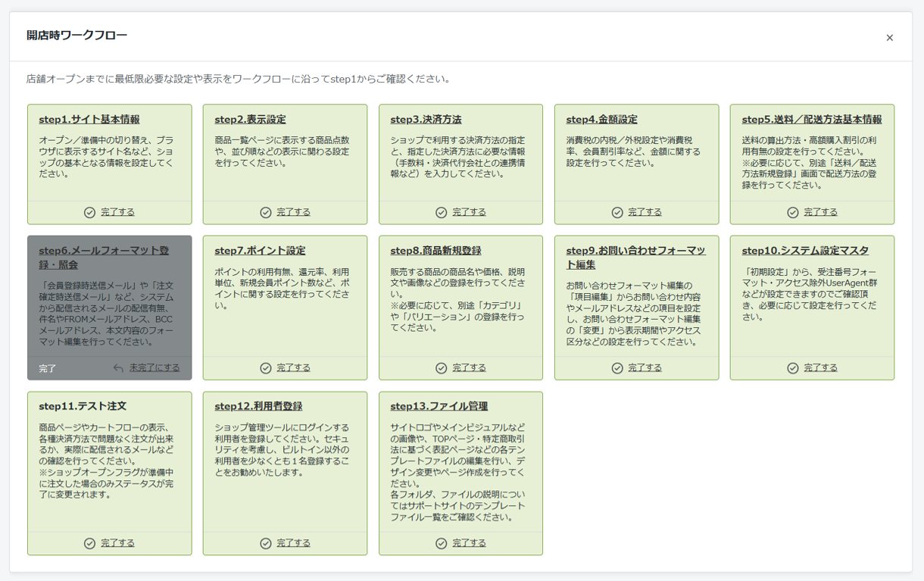Mark step8 complete via 完了する
The height and width of the screenshot is (581, 924).
click(469, 368)
